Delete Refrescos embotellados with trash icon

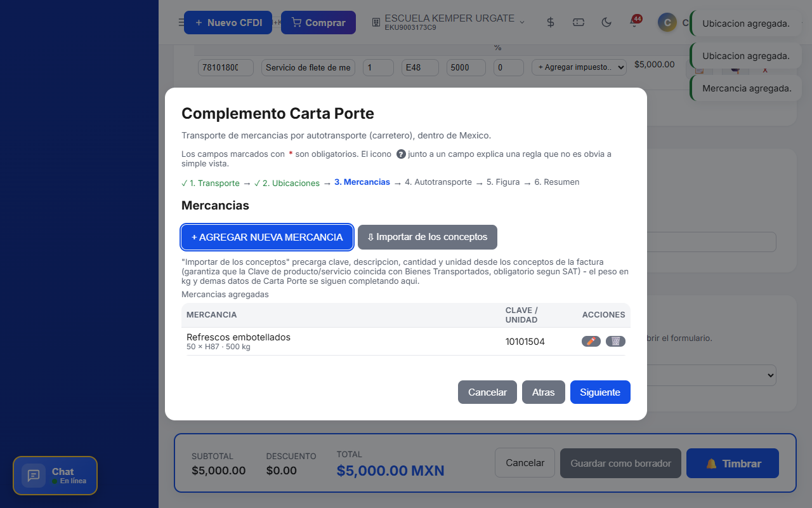click(615, 342)
